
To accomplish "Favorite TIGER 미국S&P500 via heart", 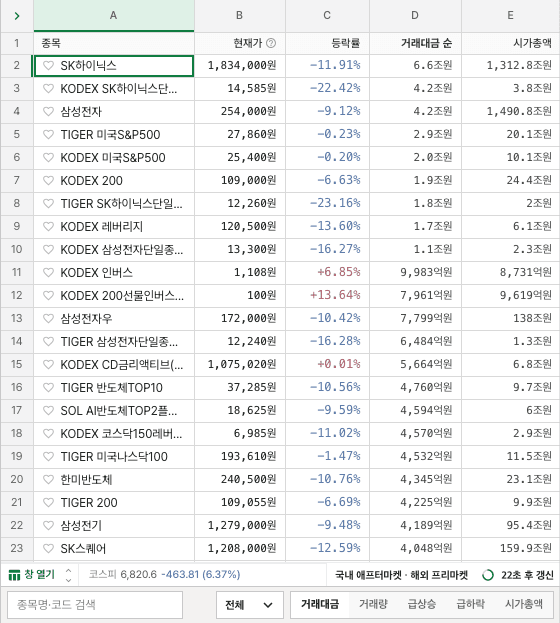I will pos(48,135).
